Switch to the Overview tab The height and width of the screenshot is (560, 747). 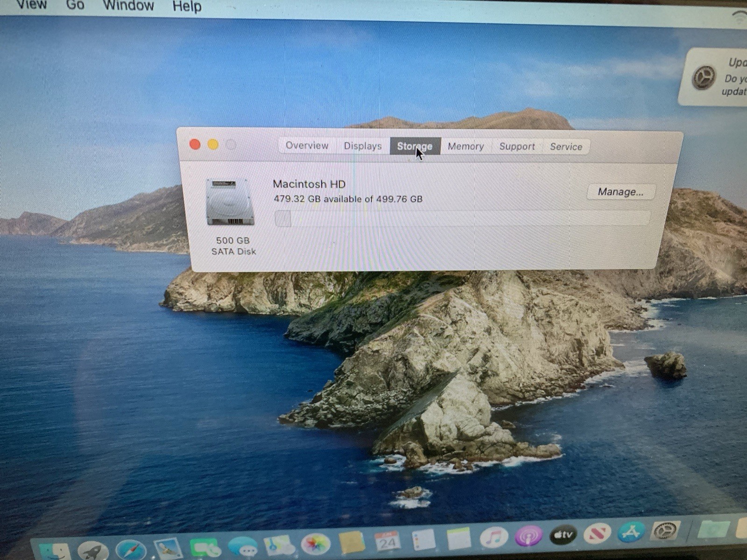307,146
